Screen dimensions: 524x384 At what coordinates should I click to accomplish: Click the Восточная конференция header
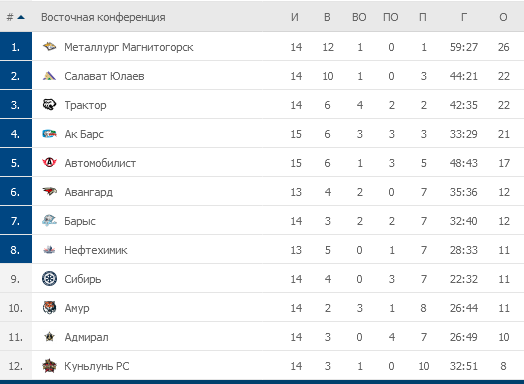(x=103, y=17)
